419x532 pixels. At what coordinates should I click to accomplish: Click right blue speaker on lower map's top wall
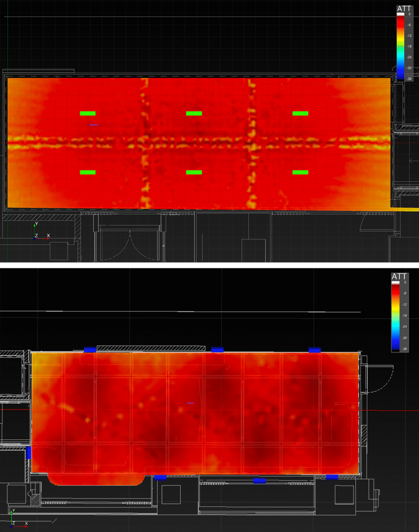pos(314,350)
